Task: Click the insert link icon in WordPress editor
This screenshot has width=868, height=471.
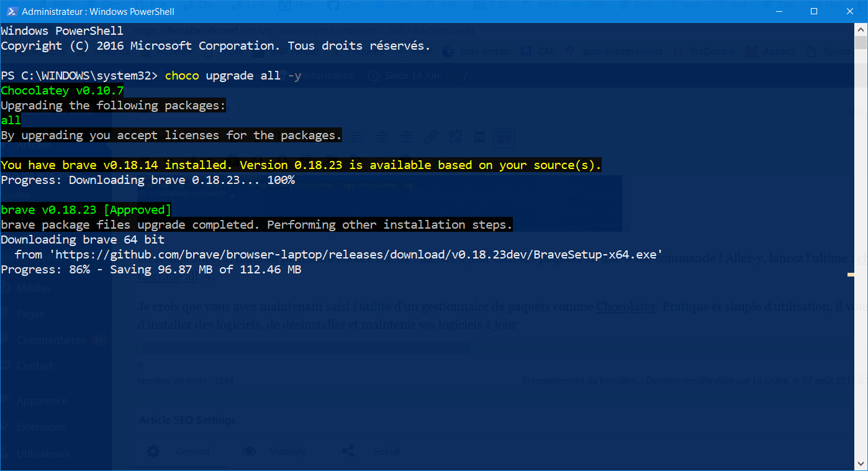Action: point(430,137)
